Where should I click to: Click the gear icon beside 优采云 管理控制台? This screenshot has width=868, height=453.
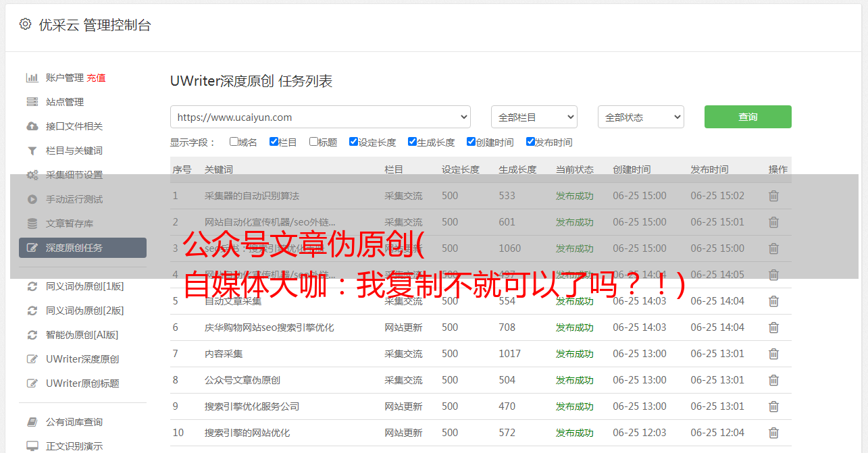(25, 24)
